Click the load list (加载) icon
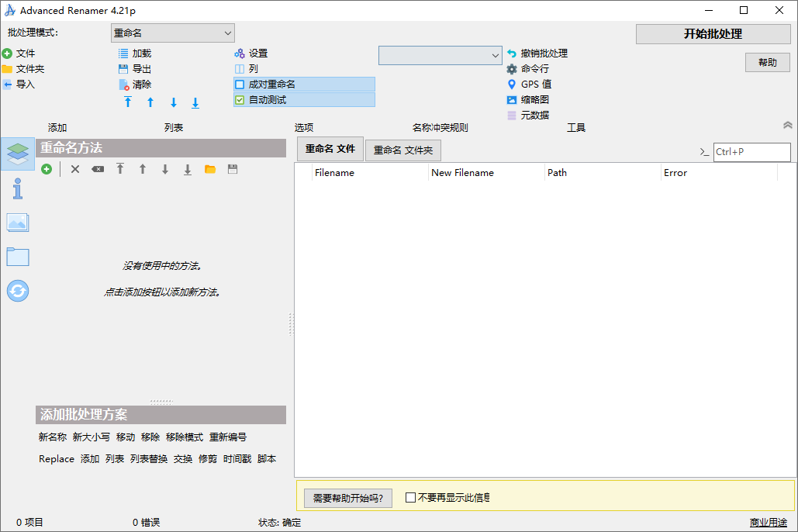The height and width of the screenshot is (532, 798). [x=123, y=54]
